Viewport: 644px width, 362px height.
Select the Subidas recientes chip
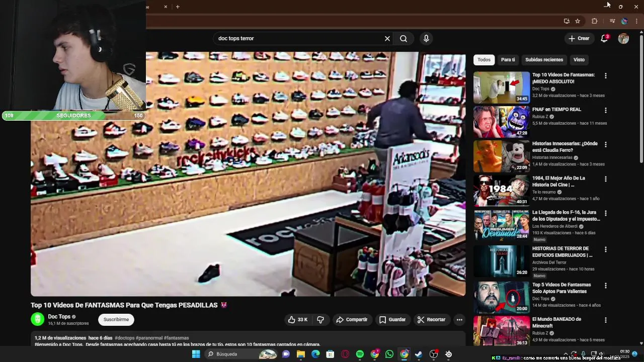click(x=544, y=60)
